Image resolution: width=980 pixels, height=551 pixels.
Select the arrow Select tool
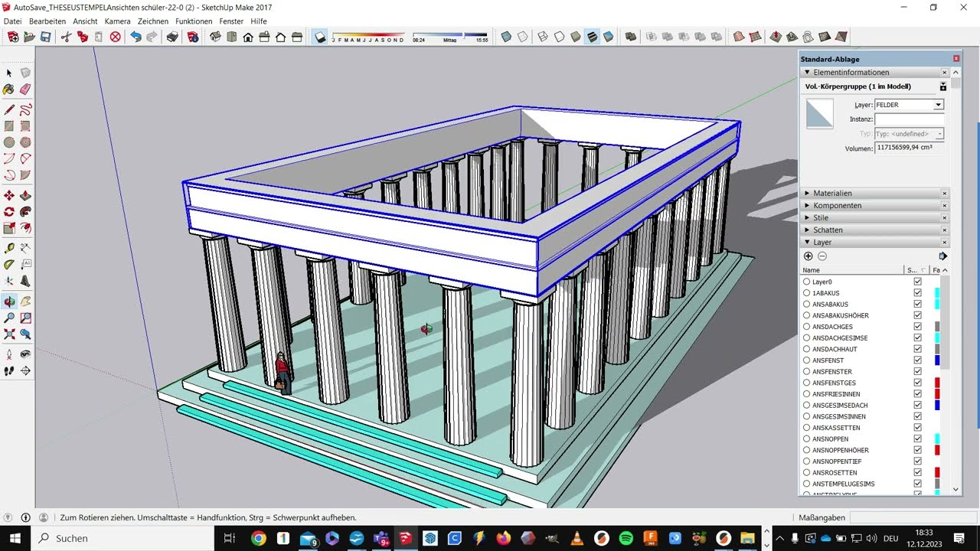click(9, 73)
